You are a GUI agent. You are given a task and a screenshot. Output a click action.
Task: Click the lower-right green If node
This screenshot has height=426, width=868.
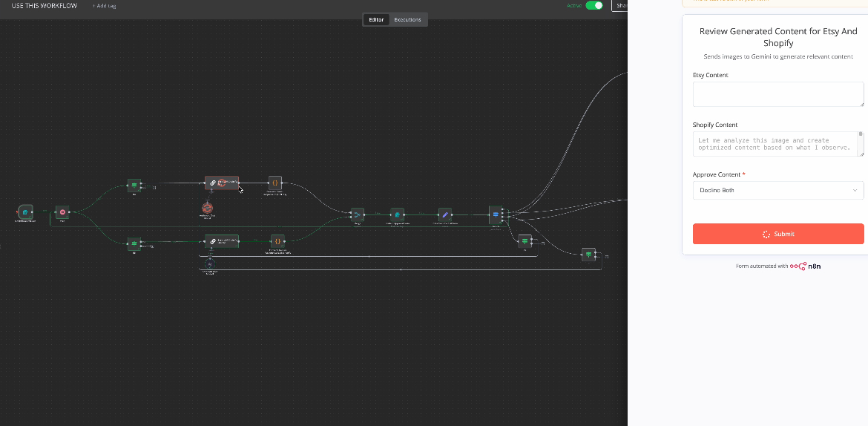(x=588, y=255)
